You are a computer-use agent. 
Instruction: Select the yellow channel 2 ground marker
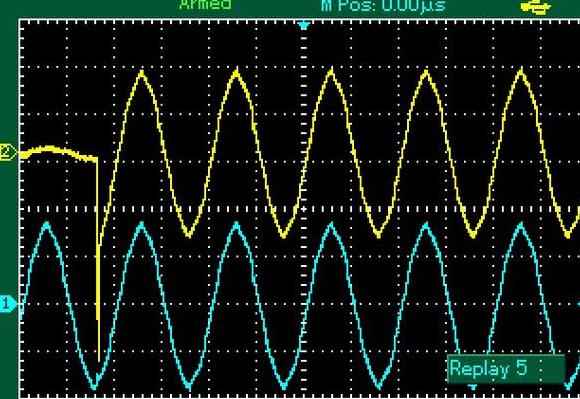8,152
